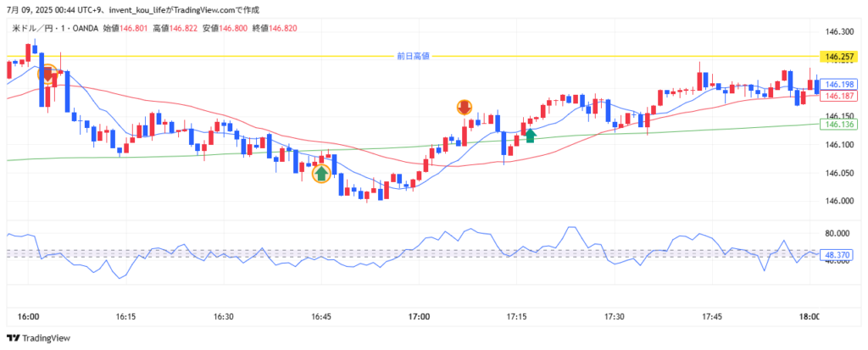Click the 146.300 price axis value
868x350 pixels.
[837, 32]
